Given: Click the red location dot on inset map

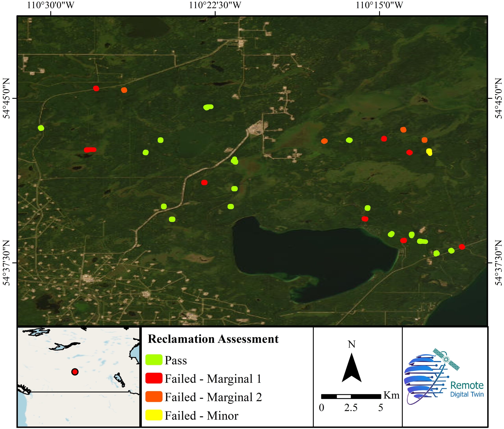Looking at the screenshot, I should (75, 372).
